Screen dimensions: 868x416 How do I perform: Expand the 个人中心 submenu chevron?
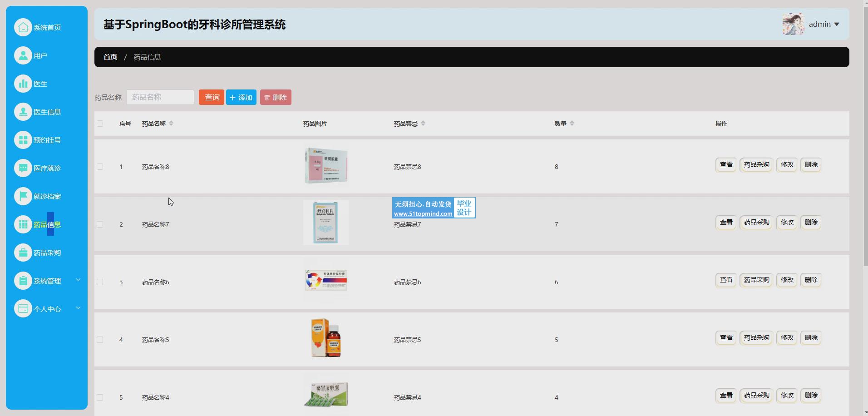pyautogui.click(x=78, y=308)
